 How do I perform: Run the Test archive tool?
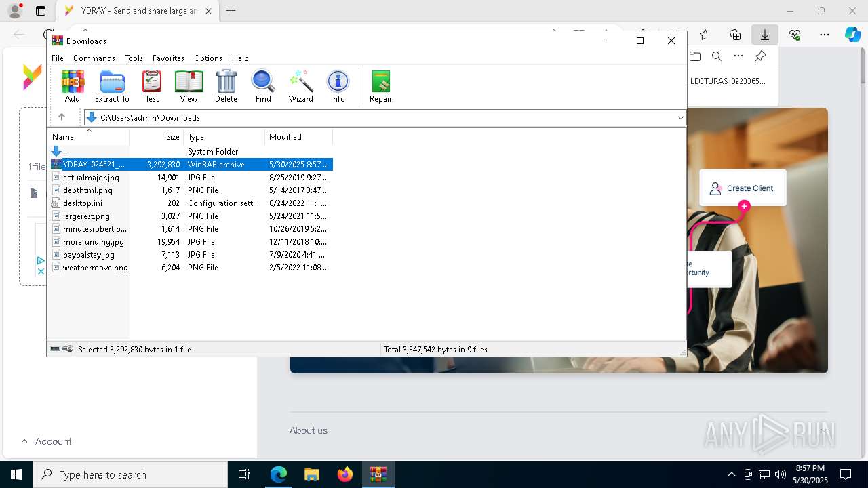pyautogui.click(x=152, y=86)
